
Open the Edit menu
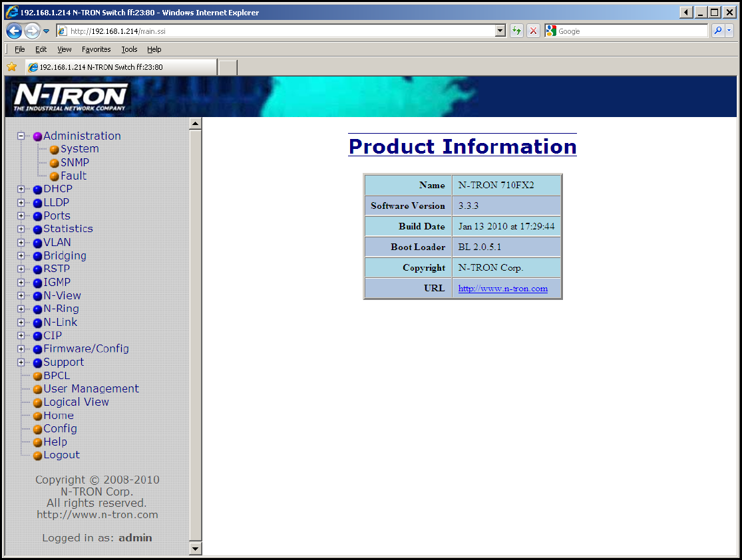pyautogui.click(x=41, y=49)
